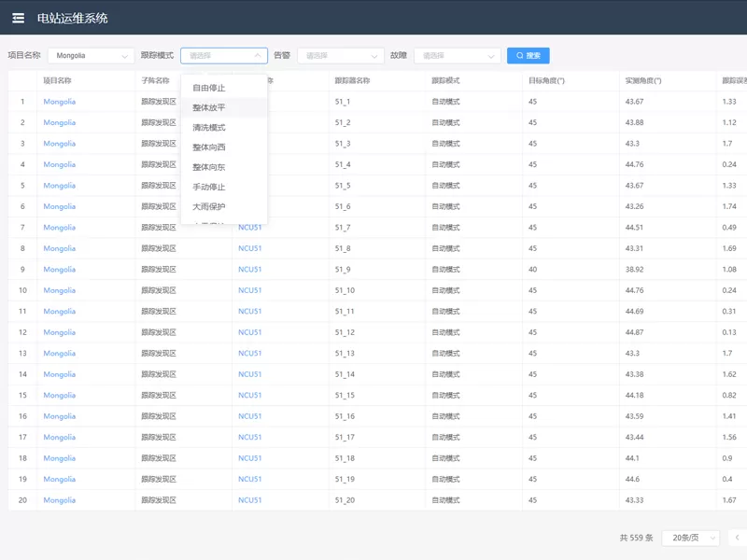Go to previous page arrow
Viewport: 747px width, 560px height.
tap(737, 538)
